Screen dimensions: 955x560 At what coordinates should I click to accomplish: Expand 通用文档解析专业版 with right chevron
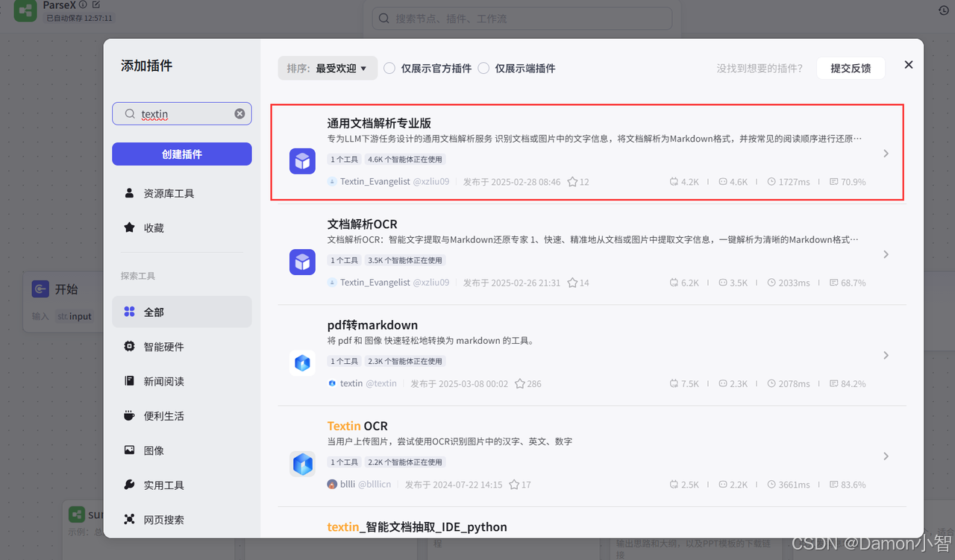pos(886,154)
